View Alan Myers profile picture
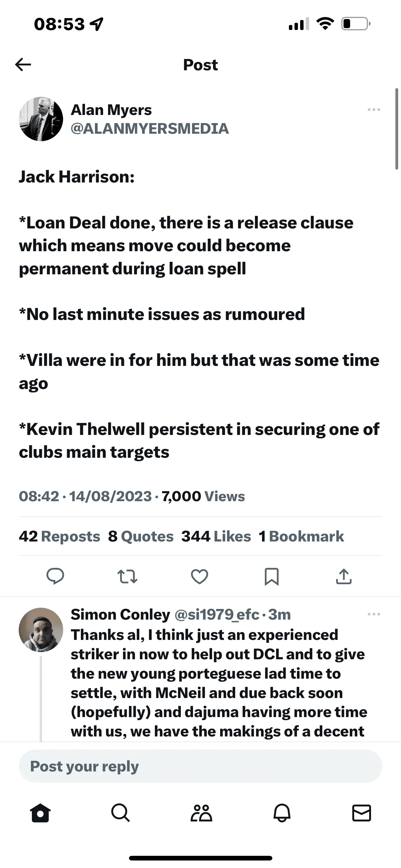Image resolution: width=401 pixels, height=868 pixels. tap(41, 119)
